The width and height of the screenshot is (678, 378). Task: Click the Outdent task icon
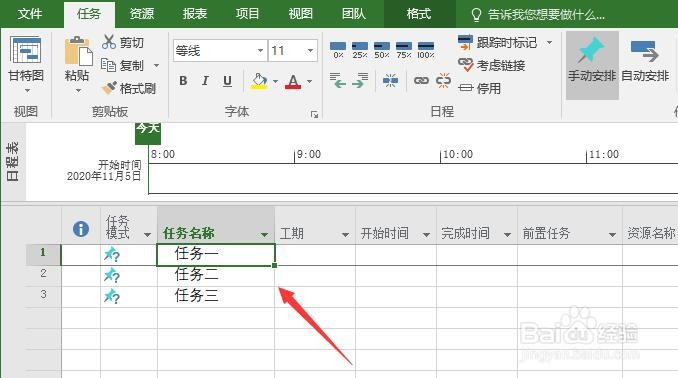pyautogui.click(x=338, y=80)
